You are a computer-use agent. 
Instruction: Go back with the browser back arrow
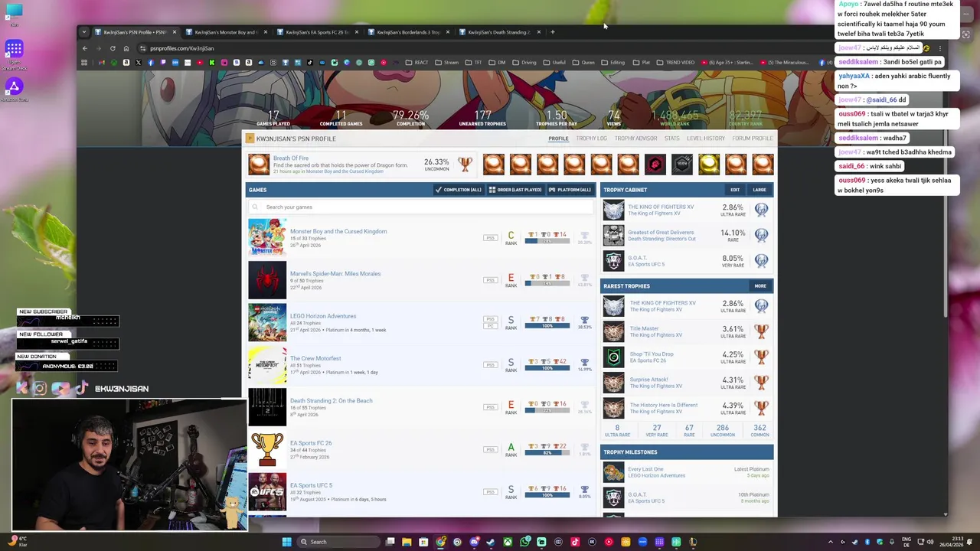click(85, 48)
